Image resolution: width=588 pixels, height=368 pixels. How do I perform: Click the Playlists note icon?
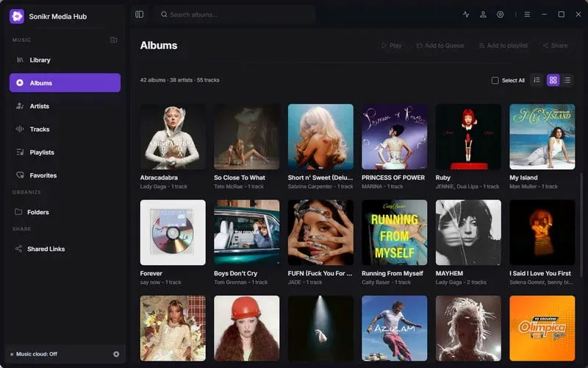coord(20,152)
